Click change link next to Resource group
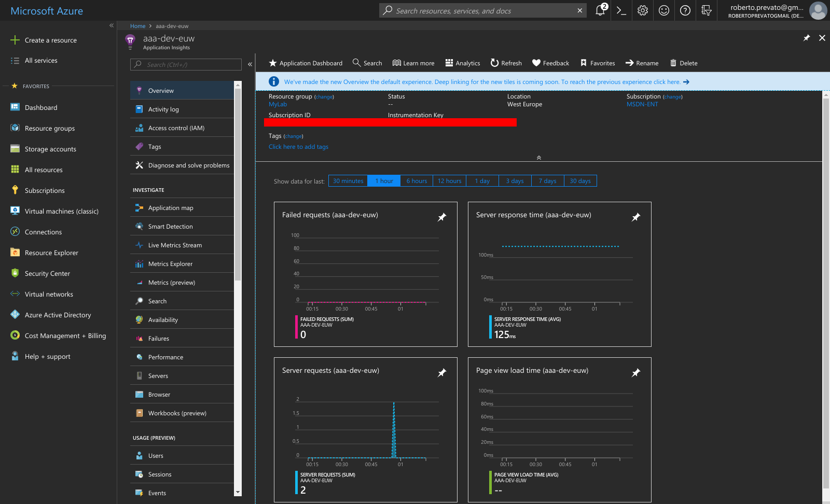The width and height of the screenshot is (830, 504). [x=324, y=97]
